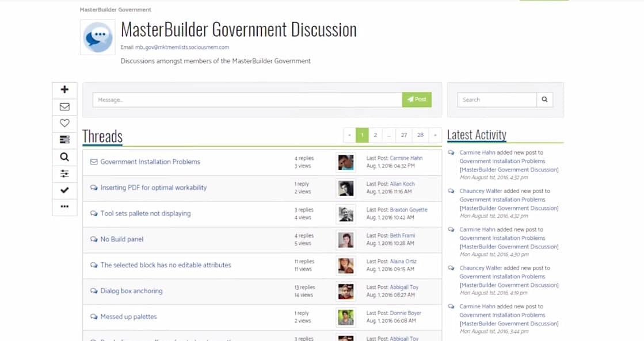Screen dimensions: 644x341
Task: Focus the Search text box
Action: [x=497, y=99]
